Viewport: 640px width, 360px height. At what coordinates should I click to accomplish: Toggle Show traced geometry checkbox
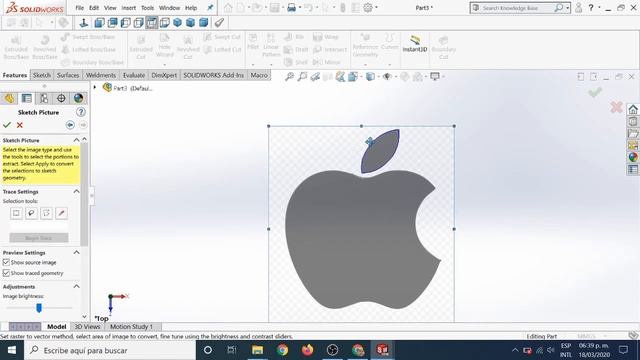pos(6,273)
